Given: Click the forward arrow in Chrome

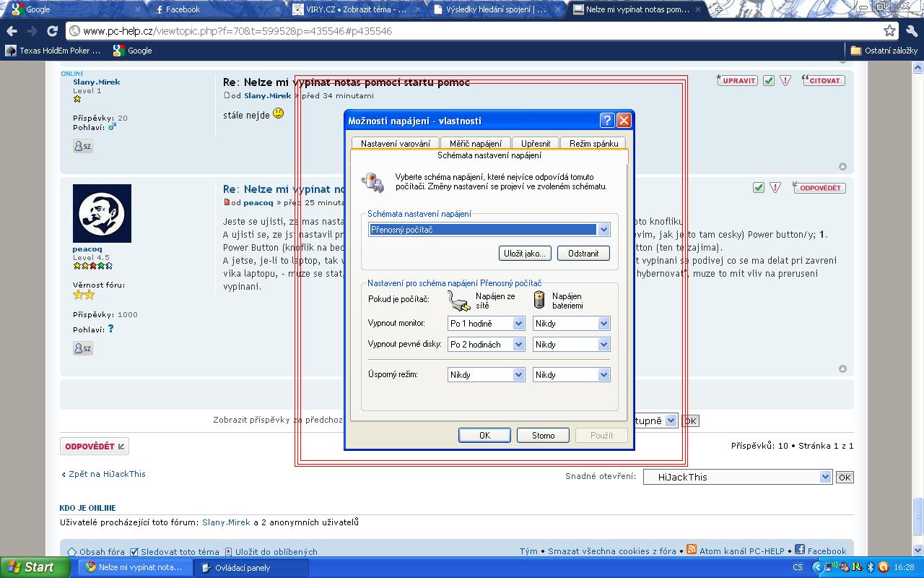Looking at the screenshot, I should [x=32, y=31].
